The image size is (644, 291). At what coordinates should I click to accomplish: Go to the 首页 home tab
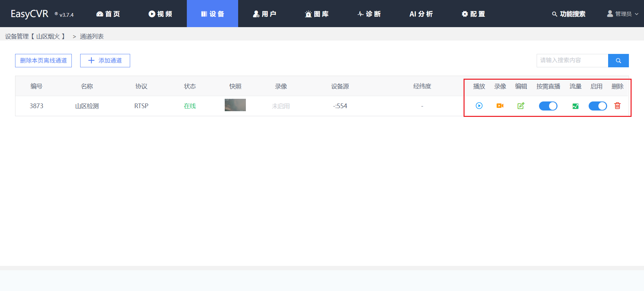108,14
